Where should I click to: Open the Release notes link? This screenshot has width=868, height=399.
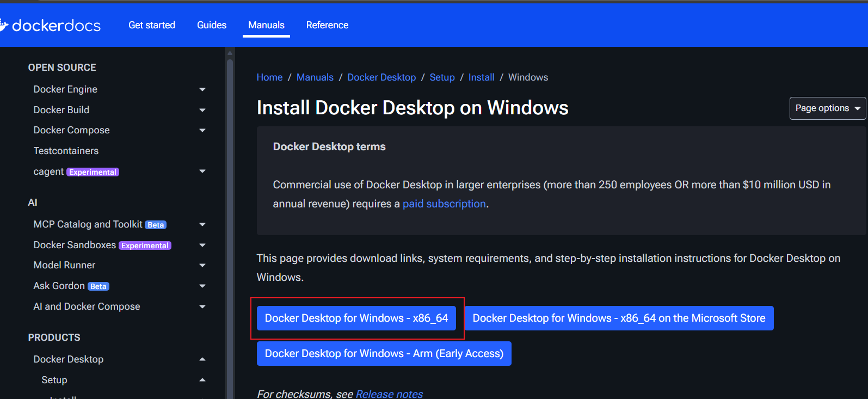click(x=389, y=394)
